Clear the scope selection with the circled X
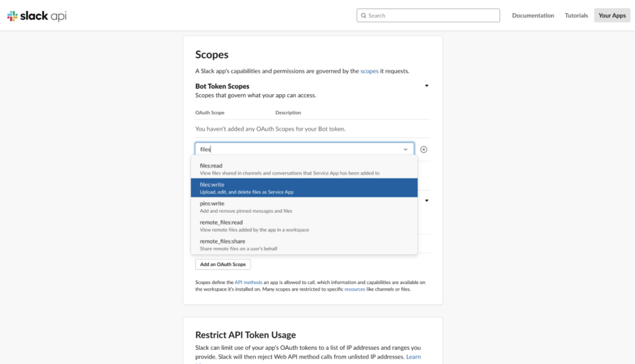The height and width of the screenshot is (364, 635). (424, 149)
